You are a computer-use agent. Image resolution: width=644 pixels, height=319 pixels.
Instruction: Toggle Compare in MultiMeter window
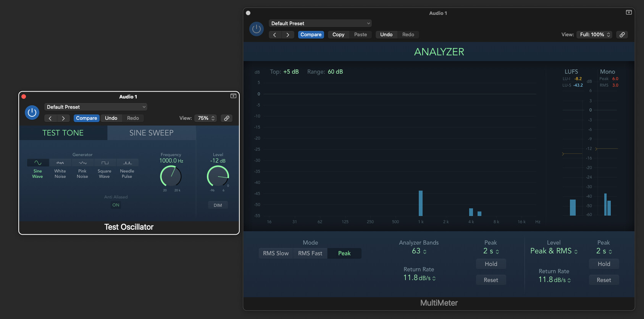[311, 35]
